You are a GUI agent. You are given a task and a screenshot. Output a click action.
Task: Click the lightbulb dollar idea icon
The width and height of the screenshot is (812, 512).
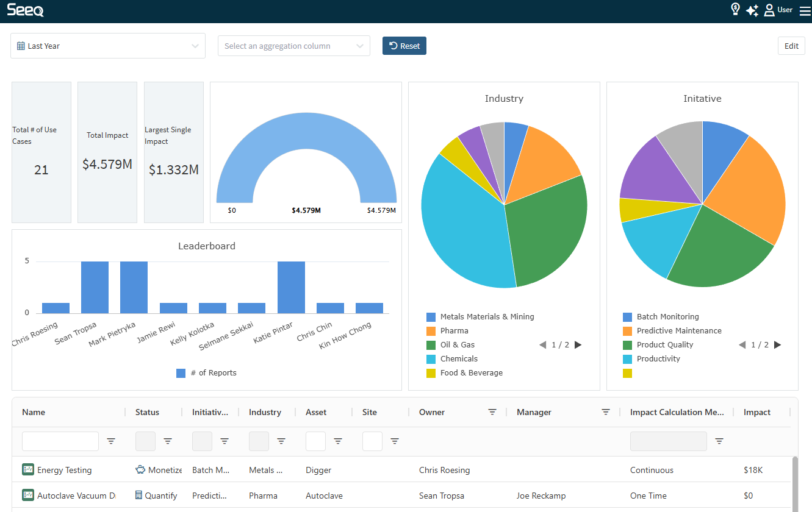735,9
